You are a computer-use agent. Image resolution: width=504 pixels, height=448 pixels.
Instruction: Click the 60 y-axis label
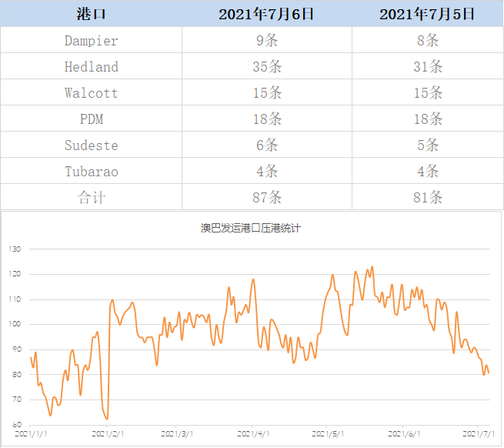(x=17, y=425)
